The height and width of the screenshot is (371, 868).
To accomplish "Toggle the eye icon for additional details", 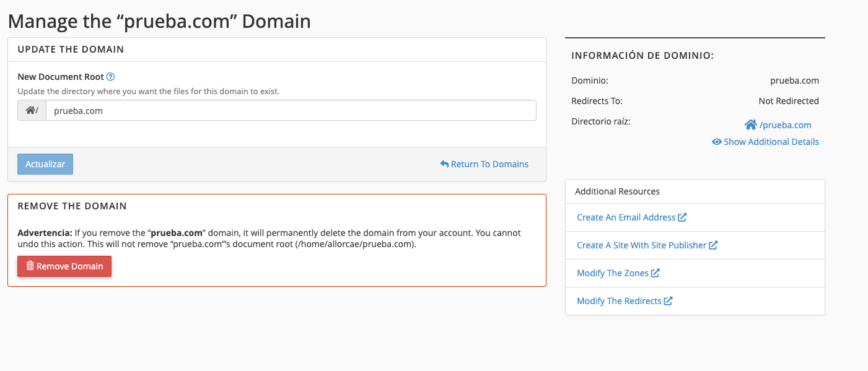I will click(x=717, y=142).
